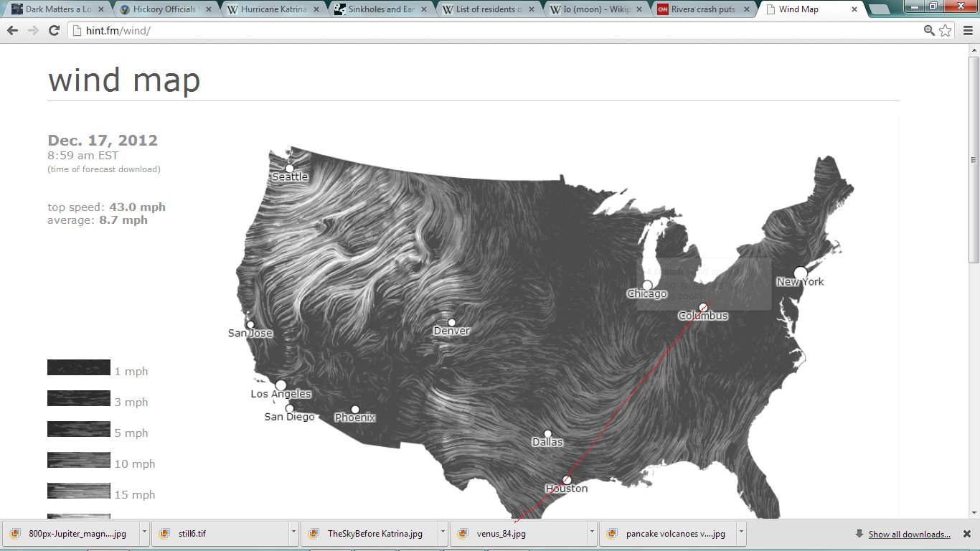Screen dimensions: 980x551
Task: Bookmark page with star icon
Action: click(946, 31)
